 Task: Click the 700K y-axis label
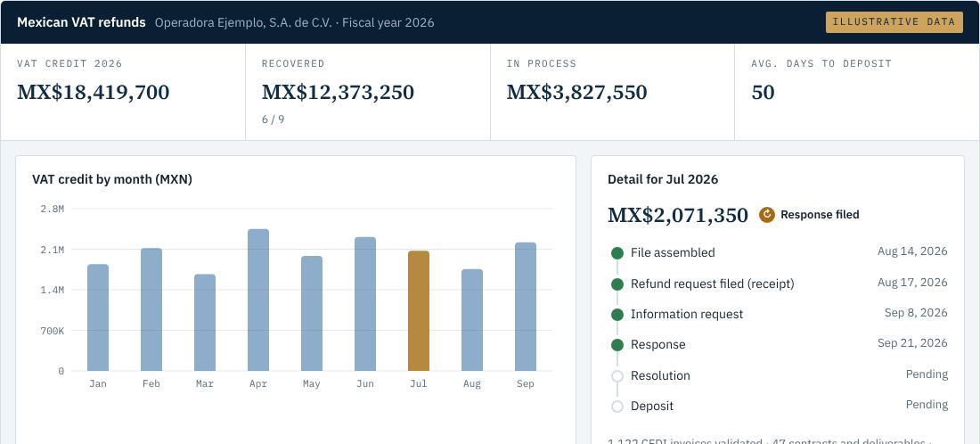click(53, 331)
